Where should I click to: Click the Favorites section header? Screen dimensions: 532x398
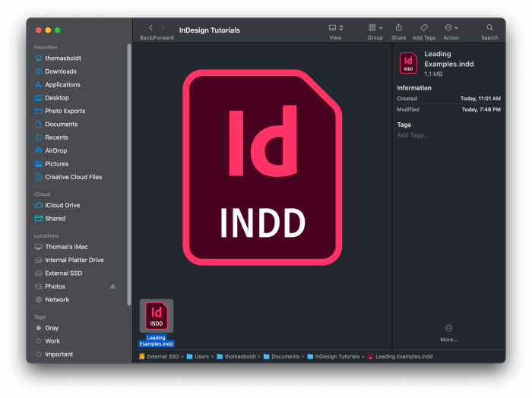46,47
